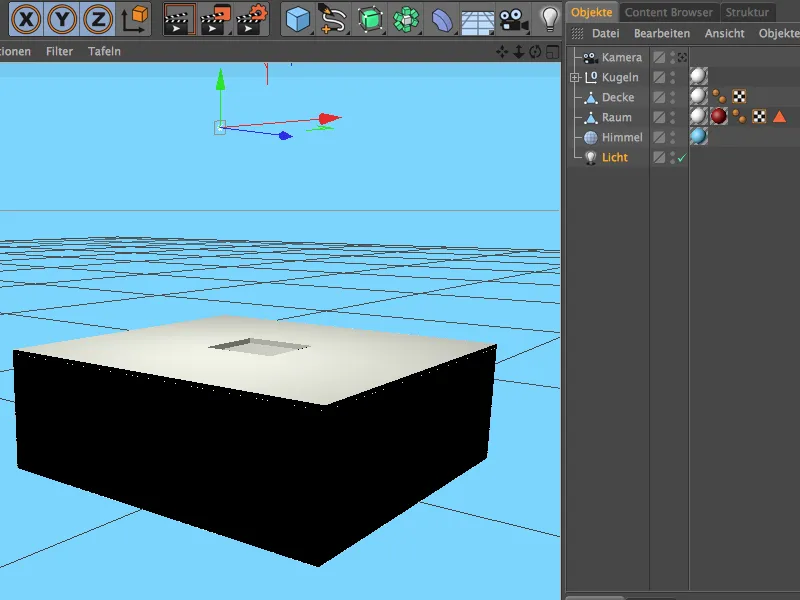Select the Raum object
The image size is (800, 600).
[616, 117]
